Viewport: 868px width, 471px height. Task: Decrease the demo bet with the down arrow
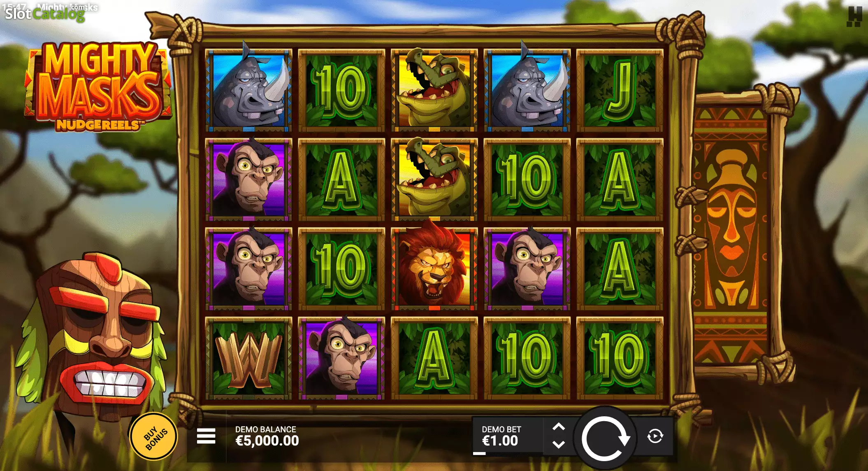click(x=558, y=445)
